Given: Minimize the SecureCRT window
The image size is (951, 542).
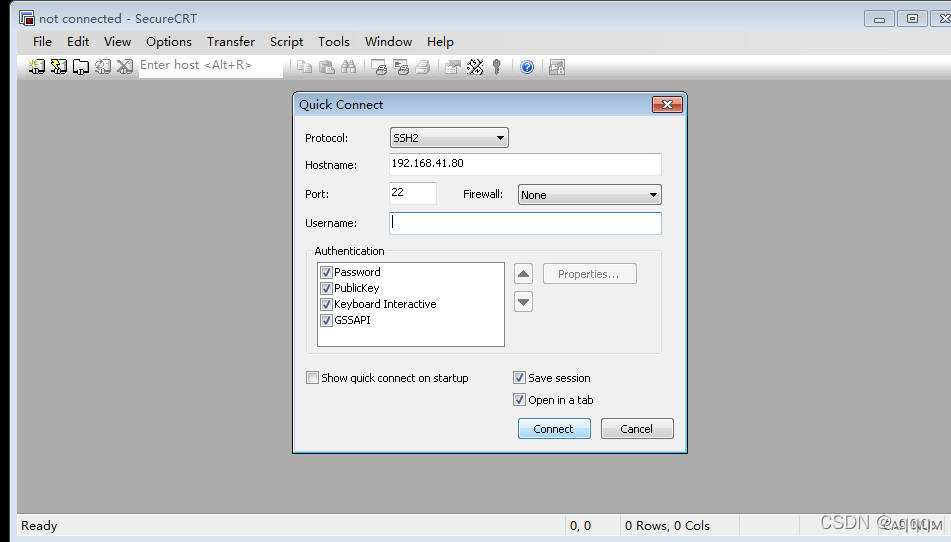Looking at the screenshot, I should (x=879, y=19).
